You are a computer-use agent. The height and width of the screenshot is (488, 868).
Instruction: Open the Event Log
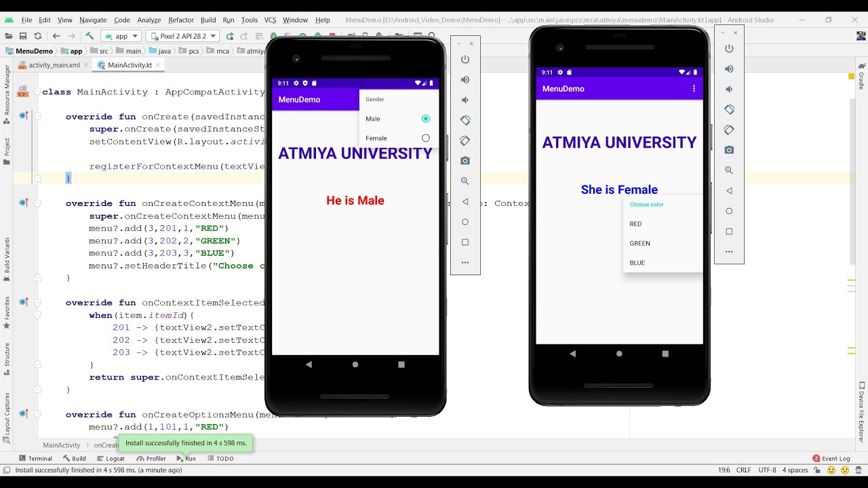(x=831, y=459)
